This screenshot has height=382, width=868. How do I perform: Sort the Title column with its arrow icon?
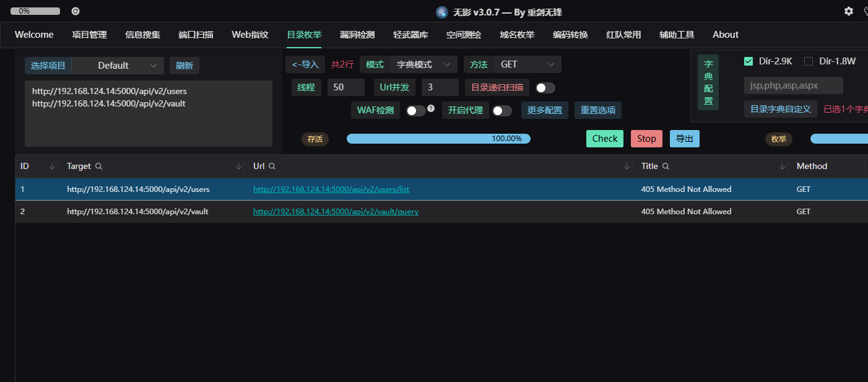tap(783, 167)
